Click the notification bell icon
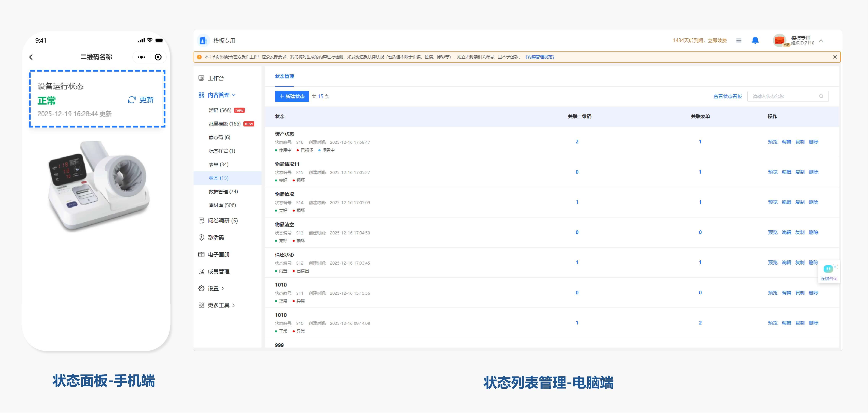This screenshot has height=413, width=868. point(755,40)
